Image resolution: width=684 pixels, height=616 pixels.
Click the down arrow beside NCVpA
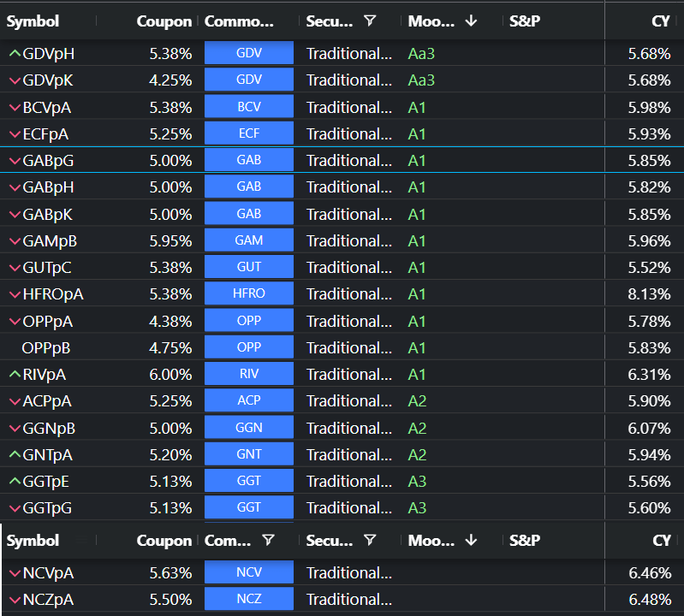click(15, 573)
